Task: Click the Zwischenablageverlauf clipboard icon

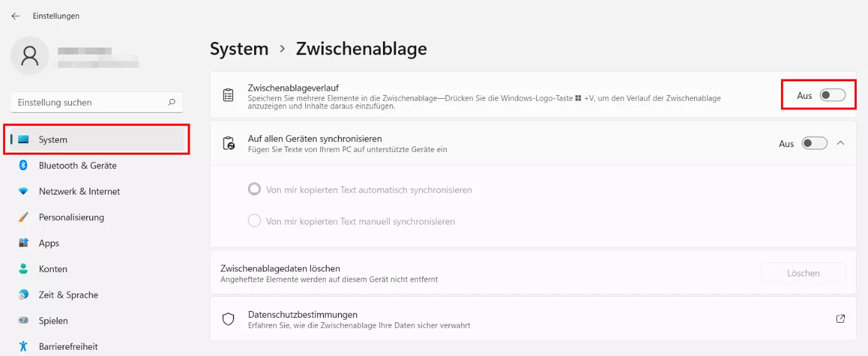Action: coord(228,95)
